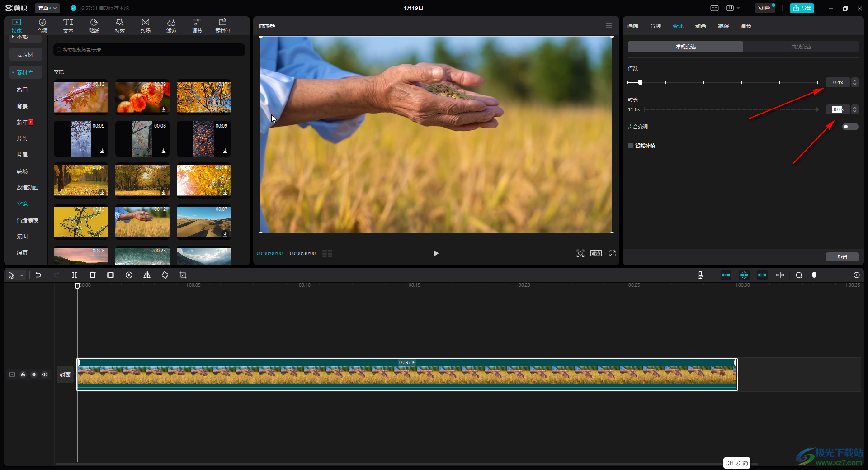The image size is (868, 470).
Task: Toggle clip linkage on timeline
Action: [762, 275]
